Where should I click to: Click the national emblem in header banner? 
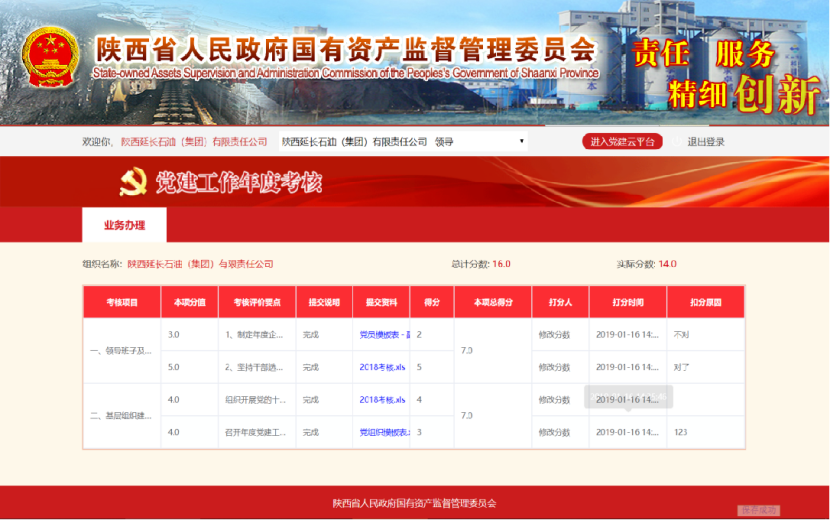(50, 57)
